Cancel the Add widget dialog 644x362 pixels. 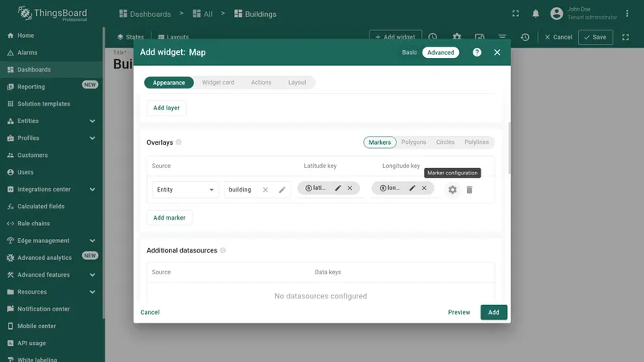(150, 312)
